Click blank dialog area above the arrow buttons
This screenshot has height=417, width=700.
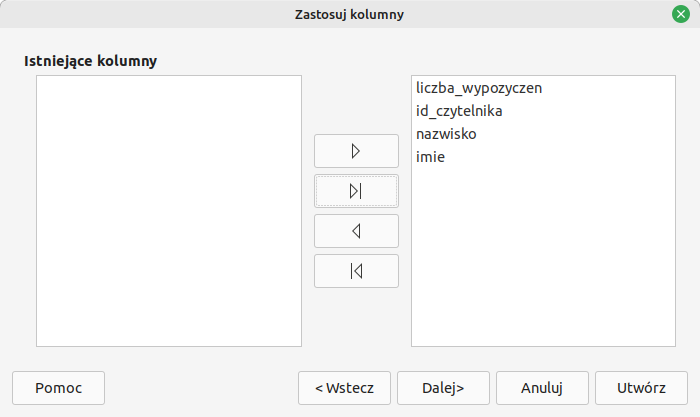[356, 100]
